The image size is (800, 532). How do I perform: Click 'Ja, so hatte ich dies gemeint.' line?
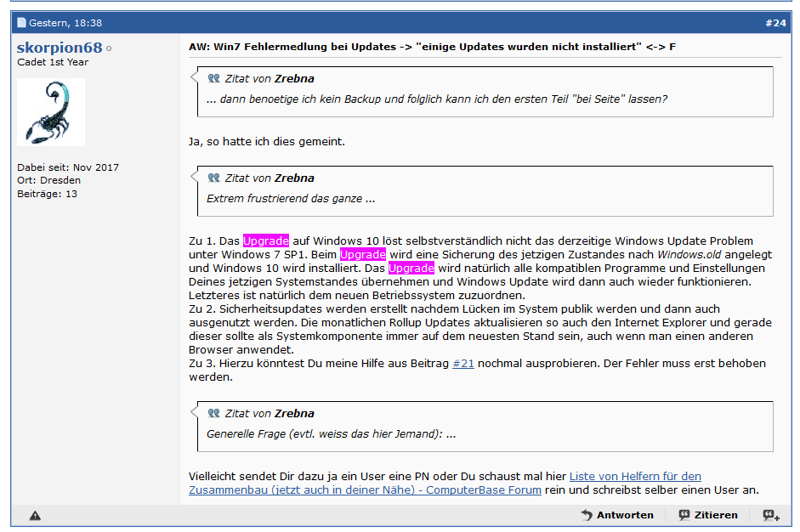pyautogui.click(x=267, y=142)
